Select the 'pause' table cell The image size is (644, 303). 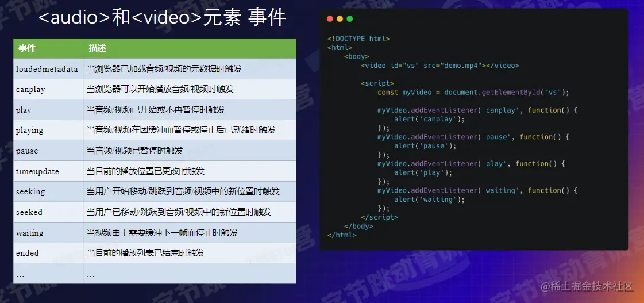tap(48, 151)
